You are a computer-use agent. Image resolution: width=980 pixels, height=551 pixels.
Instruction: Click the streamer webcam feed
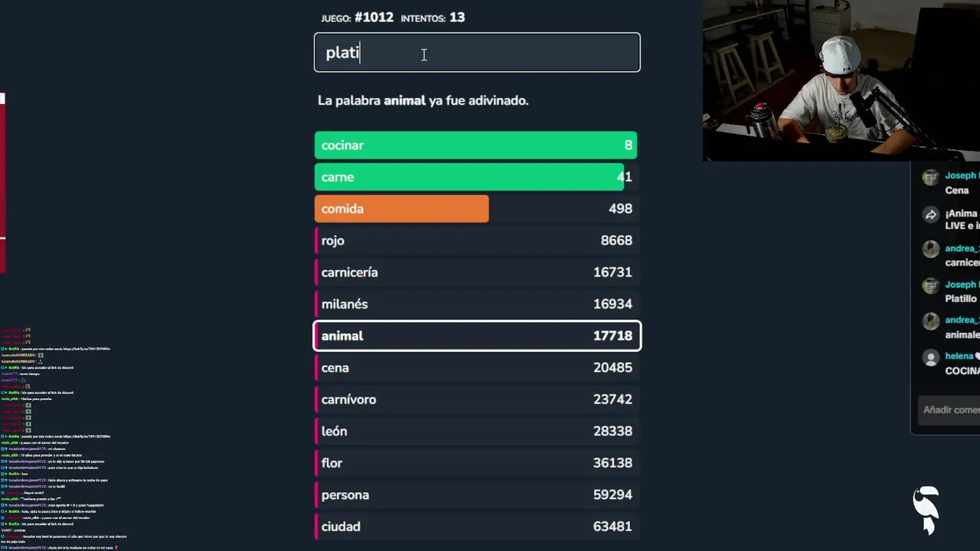pos(841,80)
